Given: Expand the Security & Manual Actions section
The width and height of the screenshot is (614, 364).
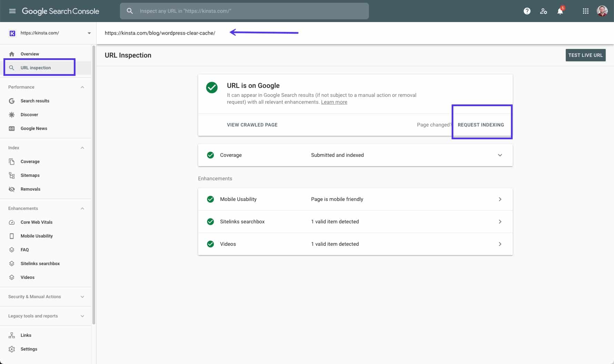Looking at the screenshot, I should [82, 297].
